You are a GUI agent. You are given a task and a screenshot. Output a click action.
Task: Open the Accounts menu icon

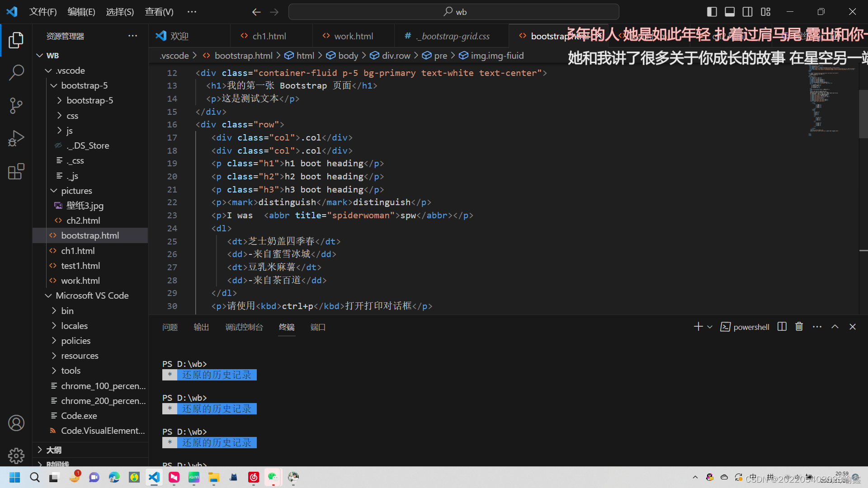tap(16, 423)
